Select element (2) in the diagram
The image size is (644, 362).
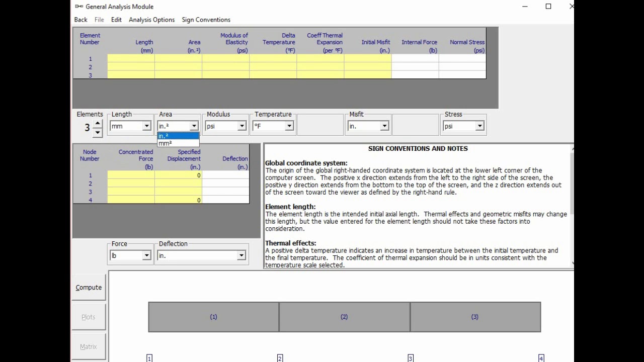click(x=344, y=317)
